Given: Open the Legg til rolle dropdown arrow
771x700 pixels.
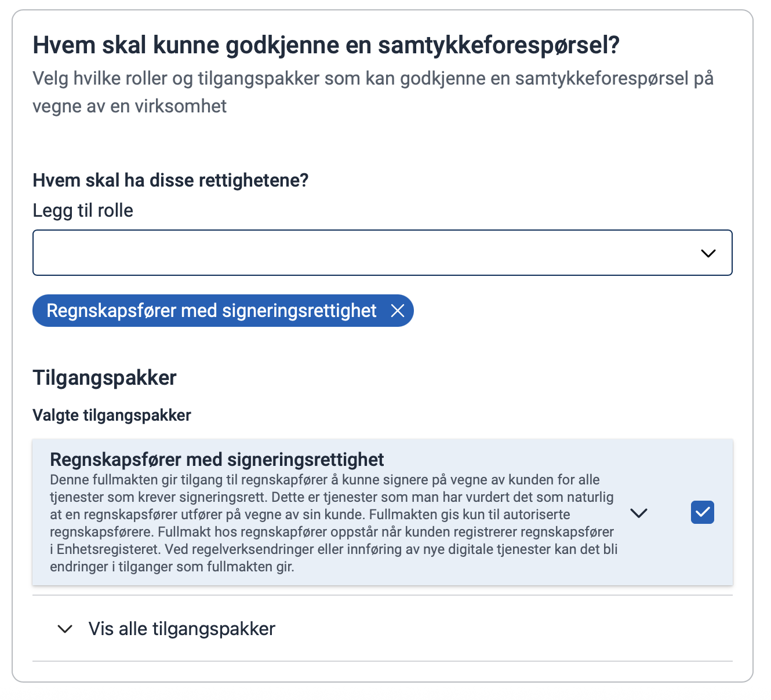Looking at the screenshot, I should [x=708, y=253].
